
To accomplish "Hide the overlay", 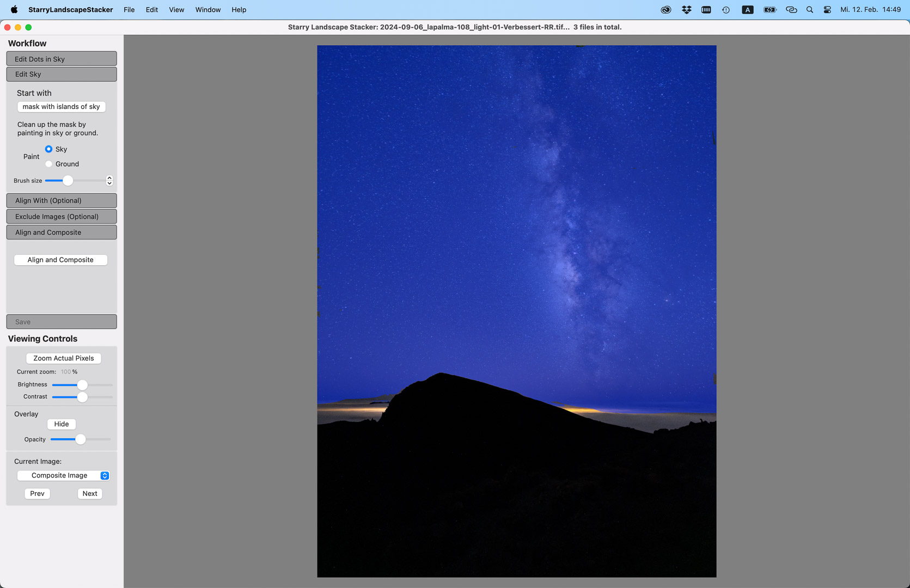I will [x=62, y=424].
